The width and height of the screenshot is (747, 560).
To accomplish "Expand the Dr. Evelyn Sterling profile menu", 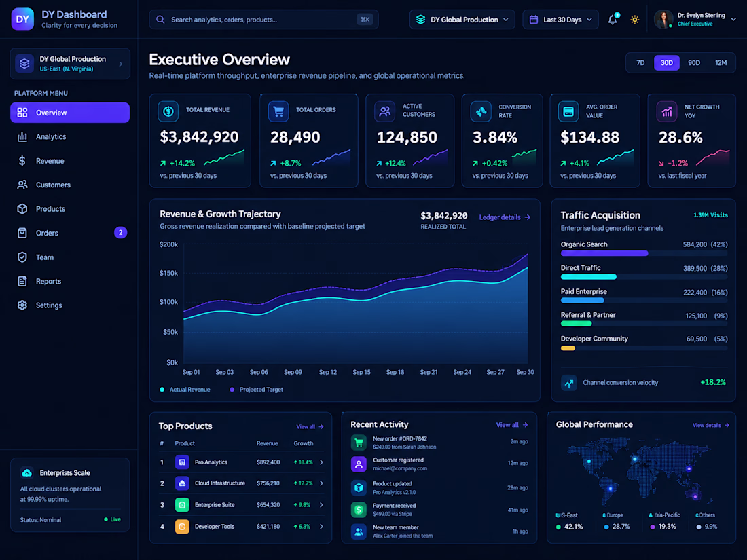I will pyautogui.click(x=695, y=20).
